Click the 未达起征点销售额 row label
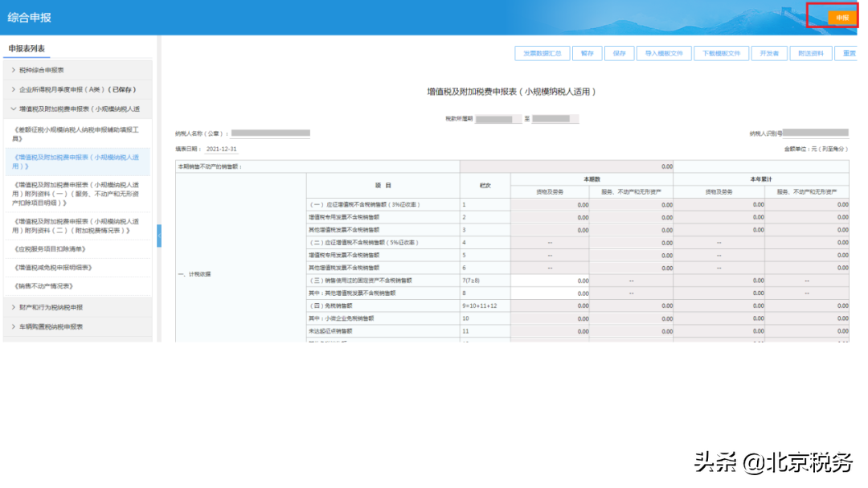This screenshot has height=488, width=868. pos(330,331)
